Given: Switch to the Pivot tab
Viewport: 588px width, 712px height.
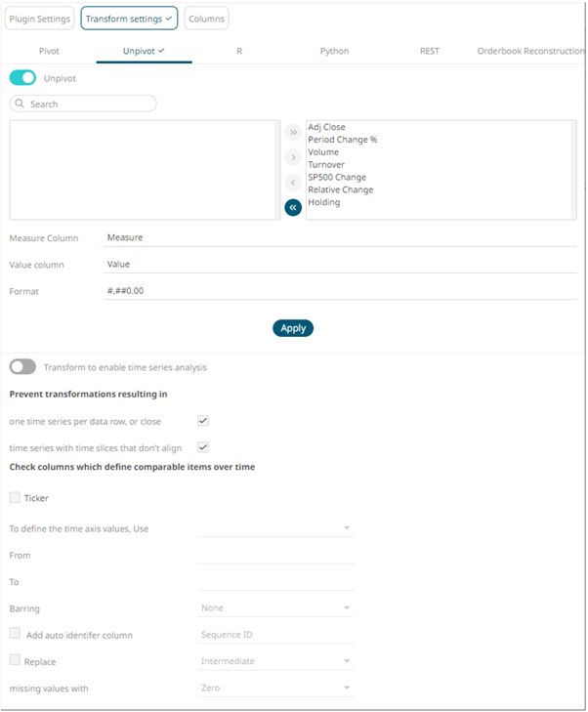Looking at the screenshot, I should pyautogui.click(x=49, y=51).
